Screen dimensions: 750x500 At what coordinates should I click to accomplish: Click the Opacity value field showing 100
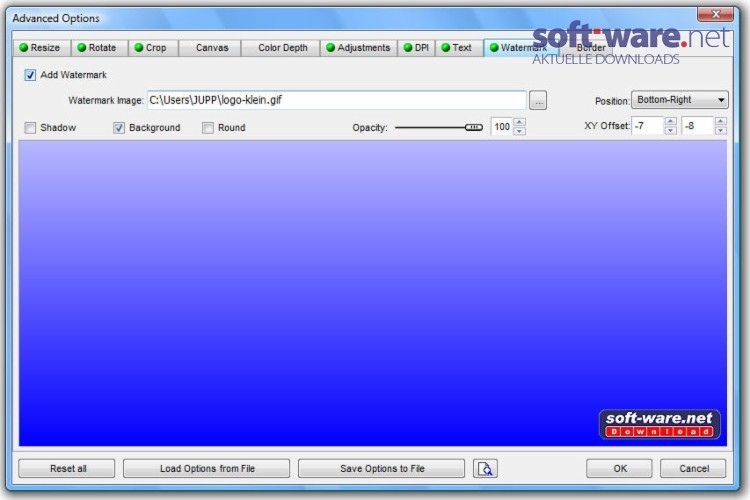pyautogui.click(x=502, y=127)
